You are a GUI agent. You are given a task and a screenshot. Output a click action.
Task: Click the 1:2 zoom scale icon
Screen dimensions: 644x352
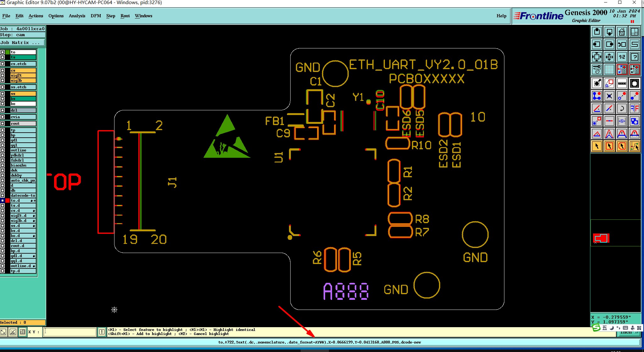(622, 57)
